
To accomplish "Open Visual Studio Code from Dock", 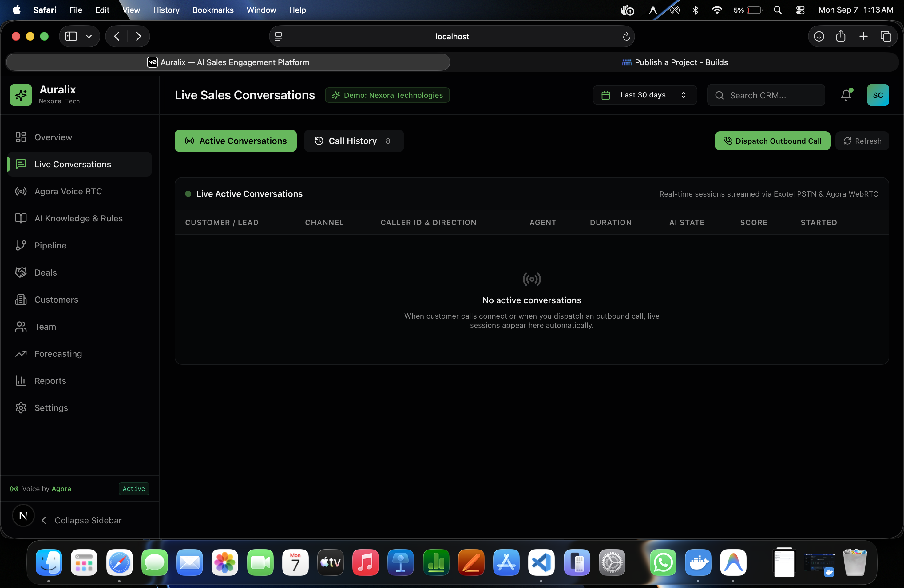I will click(x=541, y=562).
